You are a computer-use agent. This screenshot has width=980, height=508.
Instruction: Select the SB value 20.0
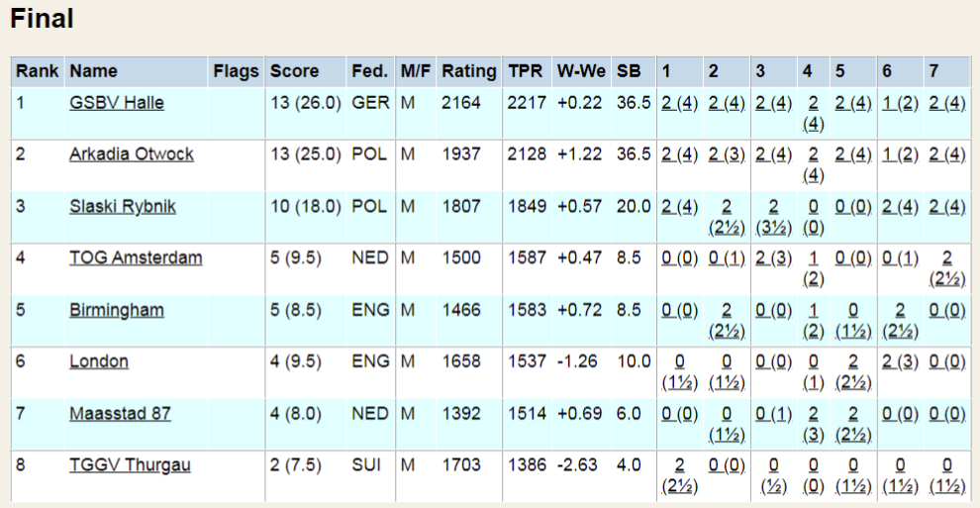(634, 206)
